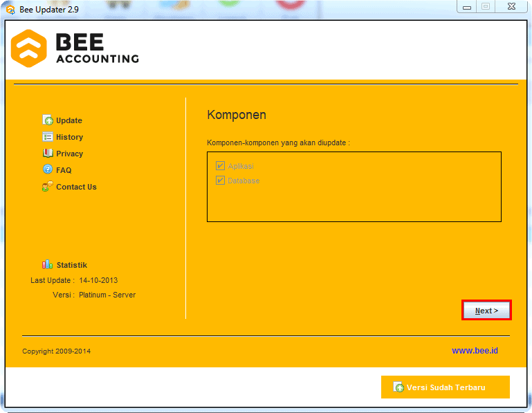
Task: Open the Privacy section
Action: coord(70,154)
